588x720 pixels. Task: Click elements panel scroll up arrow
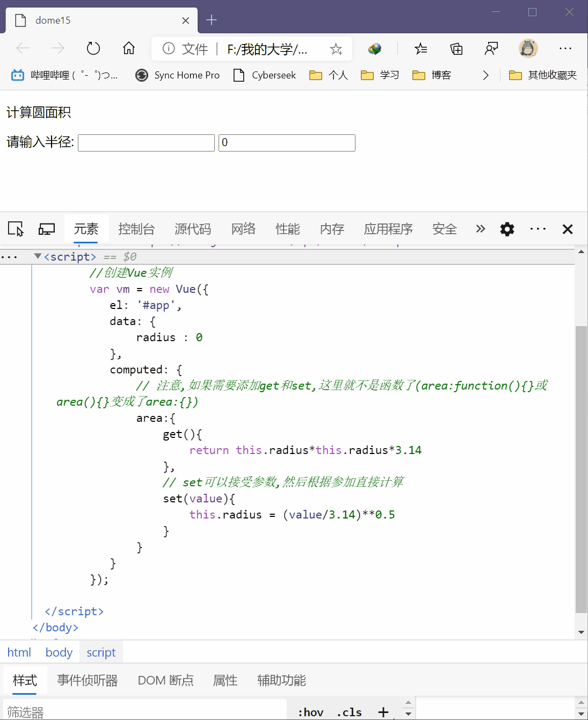tap(581, 251)
